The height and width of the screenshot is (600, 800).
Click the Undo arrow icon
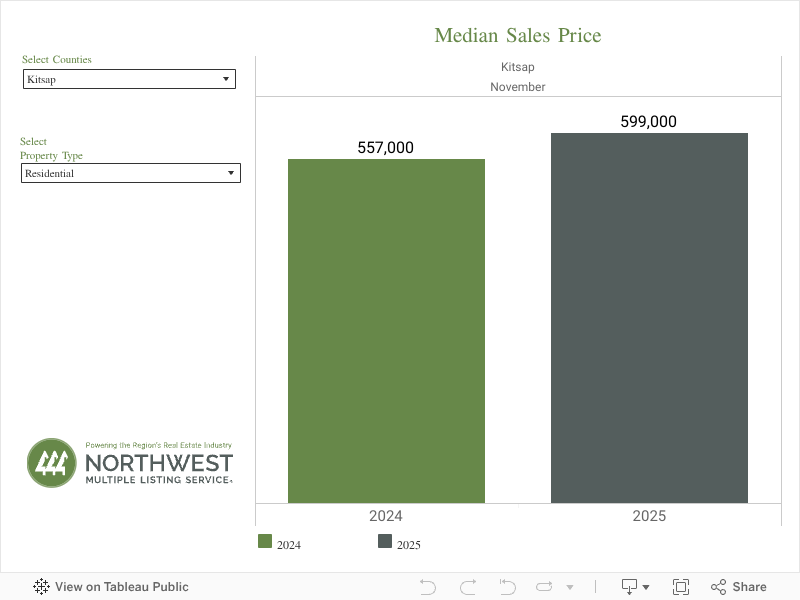point(428,587)
